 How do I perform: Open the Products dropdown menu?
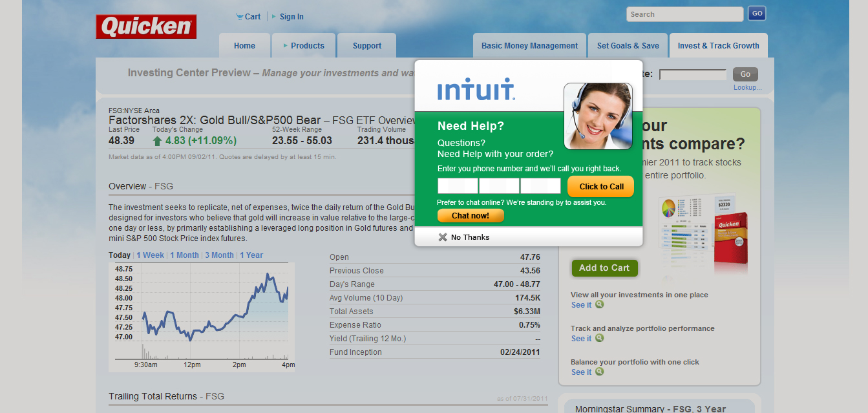303,46
